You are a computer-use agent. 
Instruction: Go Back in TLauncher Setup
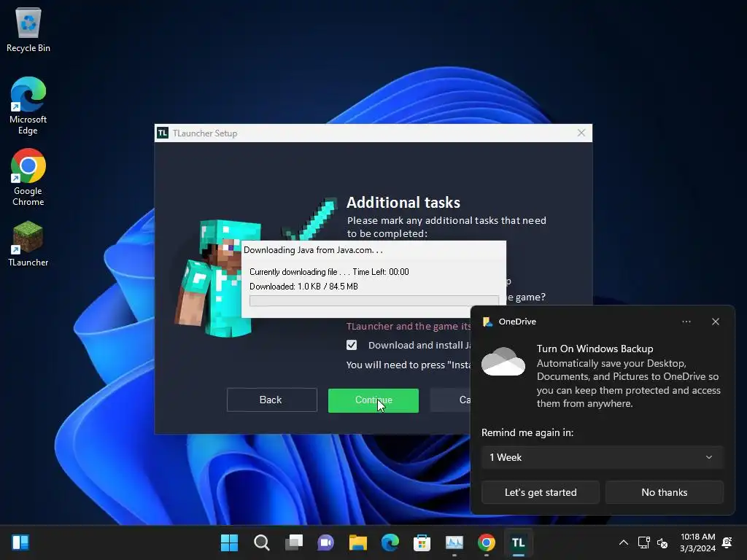271,400
